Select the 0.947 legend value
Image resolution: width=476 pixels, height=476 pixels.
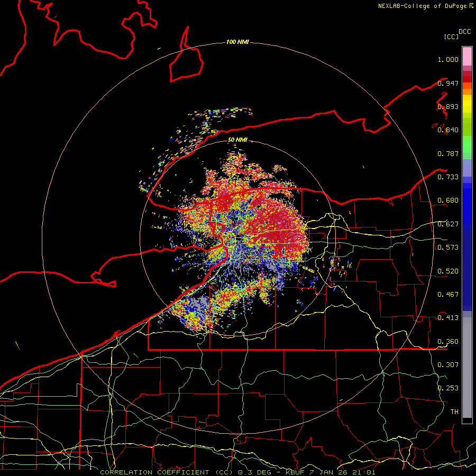point(448,83)
